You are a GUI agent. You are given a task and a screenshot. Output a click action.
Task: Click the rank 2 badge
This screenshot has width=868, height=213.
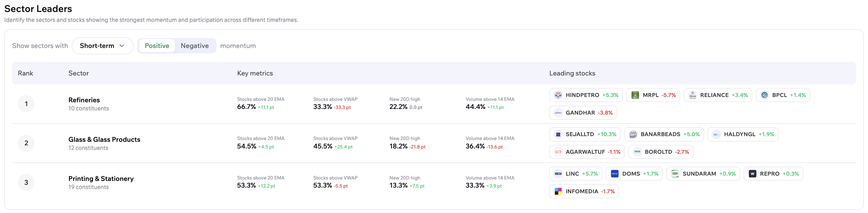(26, 143)
